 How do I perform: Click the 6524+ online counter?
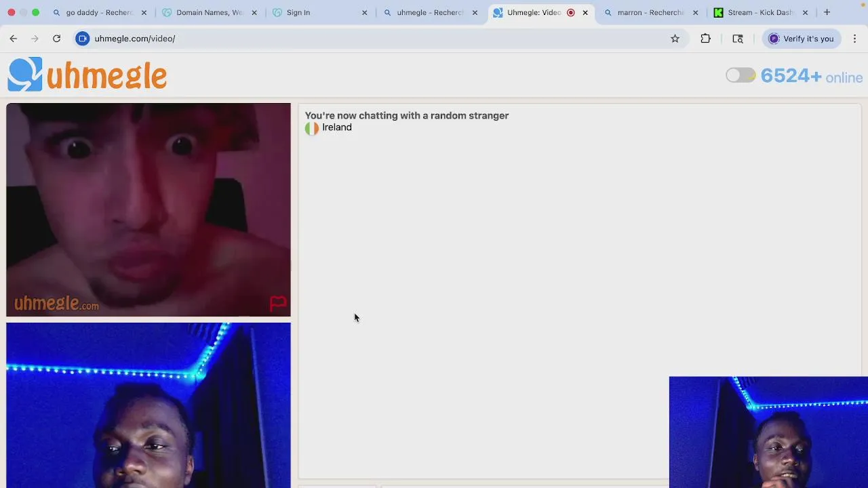812,76
